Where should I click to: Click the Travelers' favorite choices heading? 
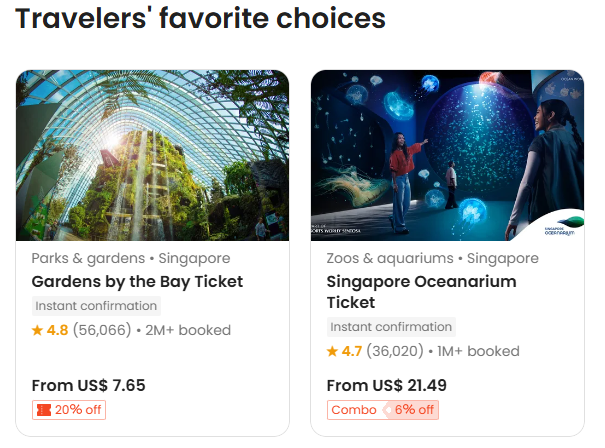(200, 18)
